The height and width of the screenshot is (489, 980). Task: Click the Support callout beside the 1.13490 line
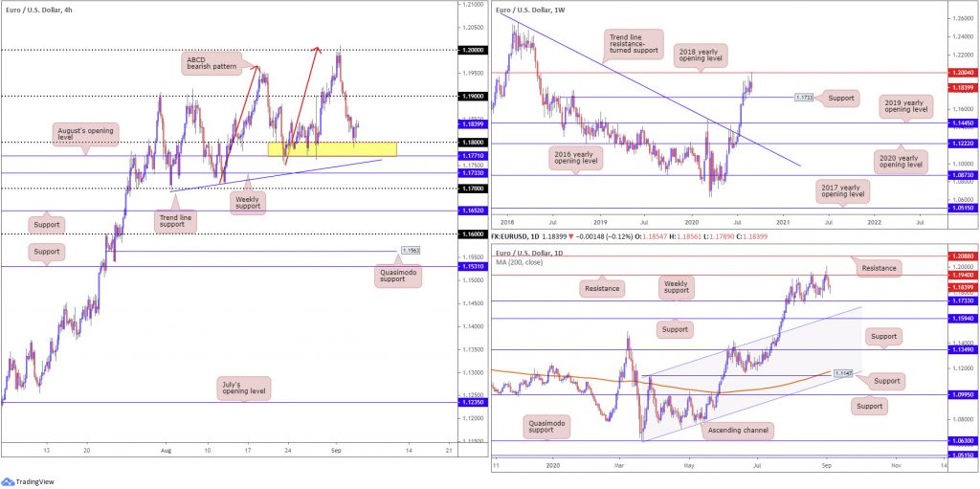[885, 337]
